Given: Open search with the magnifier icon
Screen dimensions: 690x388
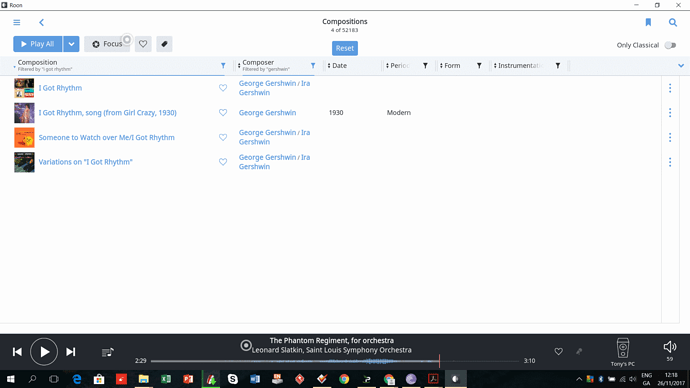Looking at the screenshot, I should pos(673,22).
